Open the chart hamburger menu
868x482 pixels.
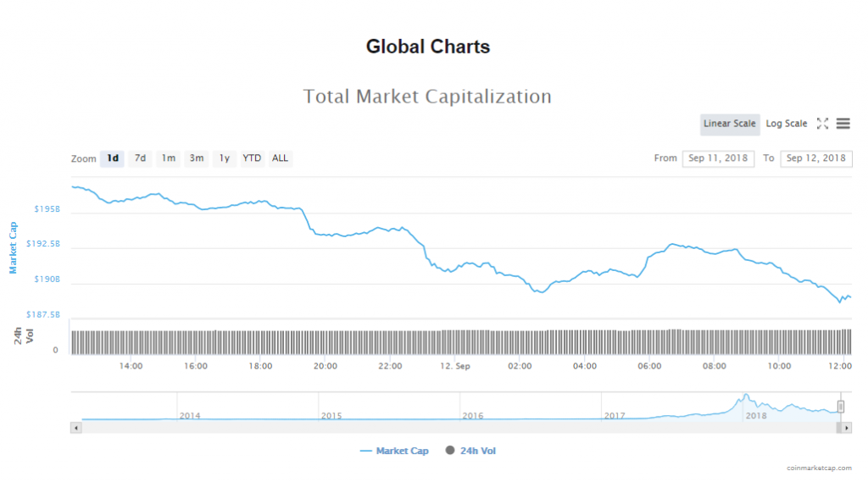843,124
